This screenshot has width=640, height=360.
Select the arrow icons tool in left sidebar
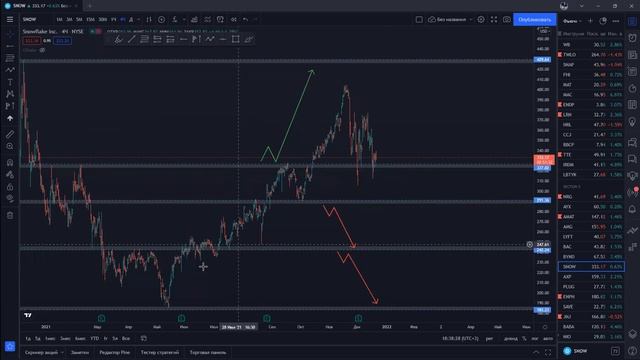point(10,118)
